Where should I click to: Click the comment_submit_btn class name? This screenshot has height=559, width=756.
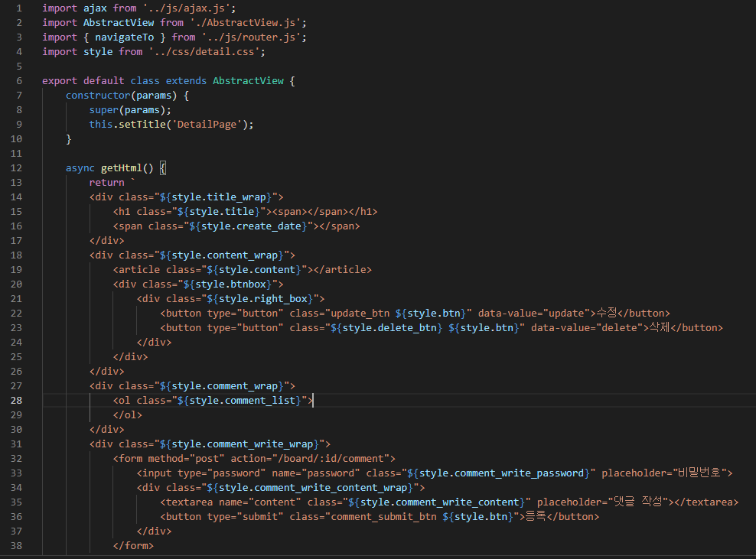tap(383, 516)
